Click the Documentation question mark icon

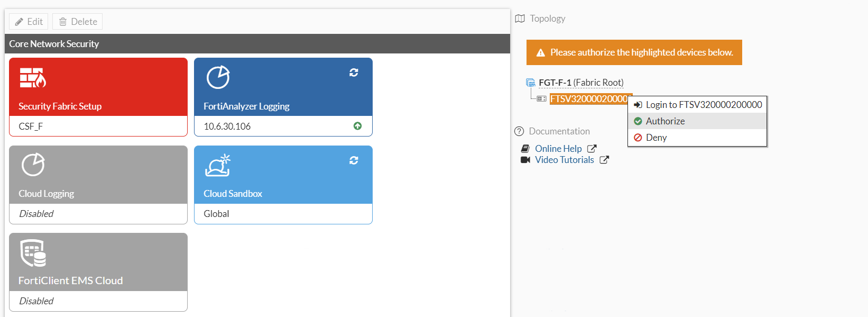tap(519, 131)
